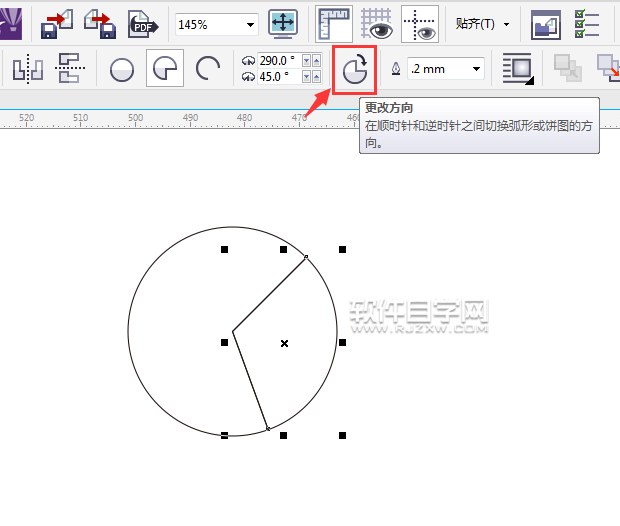Click the align and distribute icon

click(x=27, y=69)
